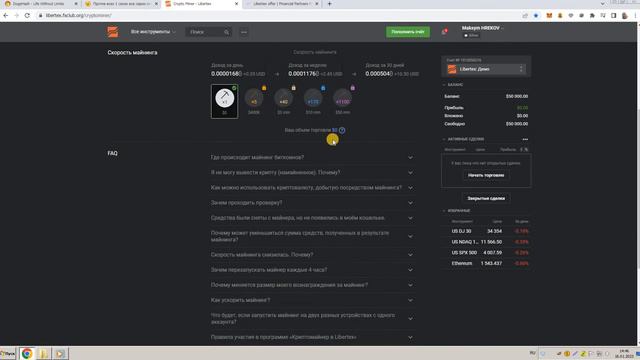
Task: Open the MetaMask fox extension icon
Action: [549, 16]
